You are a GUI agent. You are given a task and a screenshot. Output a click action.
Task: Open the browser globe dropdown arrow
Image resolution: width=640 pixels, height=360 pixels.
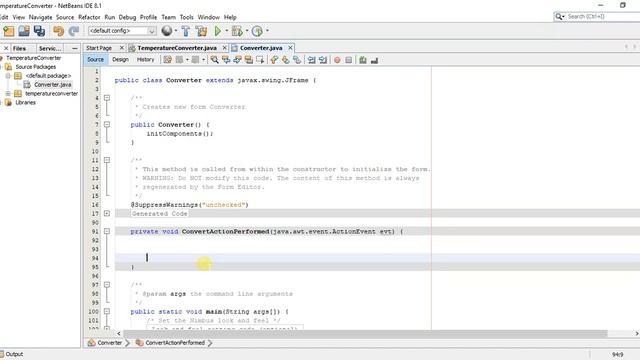[176, 31]
